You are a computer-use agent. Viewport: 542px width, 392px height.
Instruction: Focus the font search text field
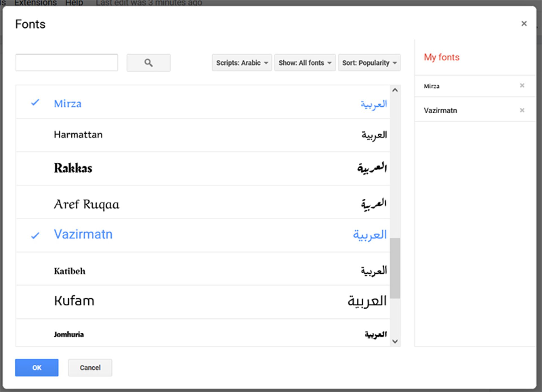[x=67, y=63]
